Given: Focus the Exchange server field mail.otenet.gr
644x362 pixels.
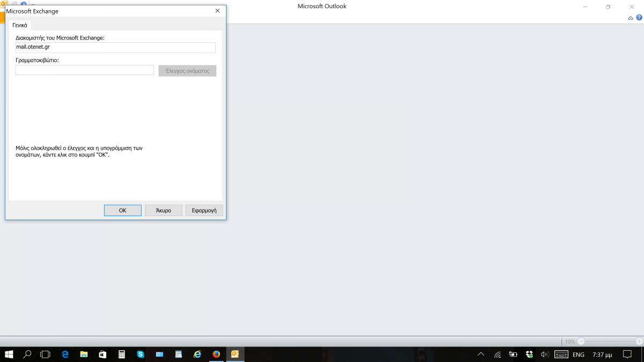Looking at the screenshot, I should tap(115, 47).
